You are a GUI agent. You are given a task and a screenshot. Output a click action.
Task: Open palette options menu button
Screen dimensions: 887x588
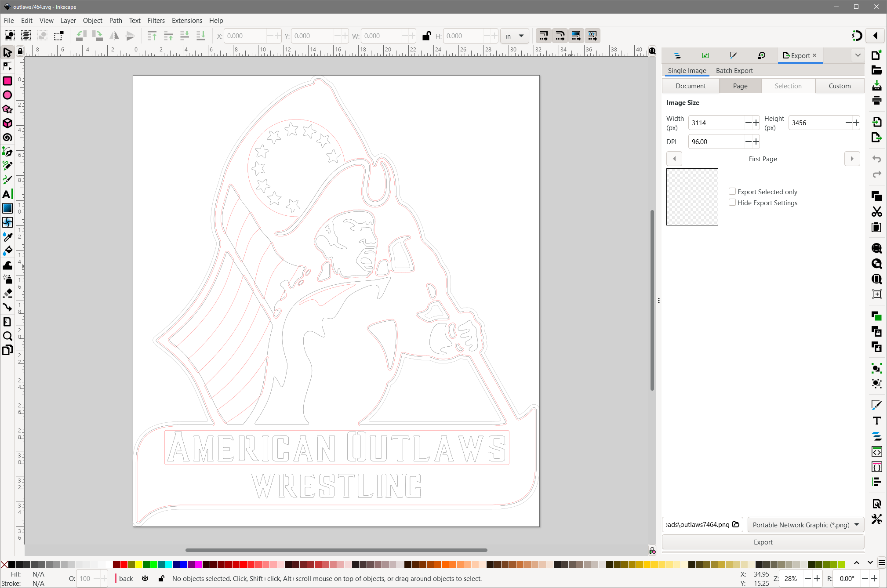pyautogui.click(x=882, y=563)
